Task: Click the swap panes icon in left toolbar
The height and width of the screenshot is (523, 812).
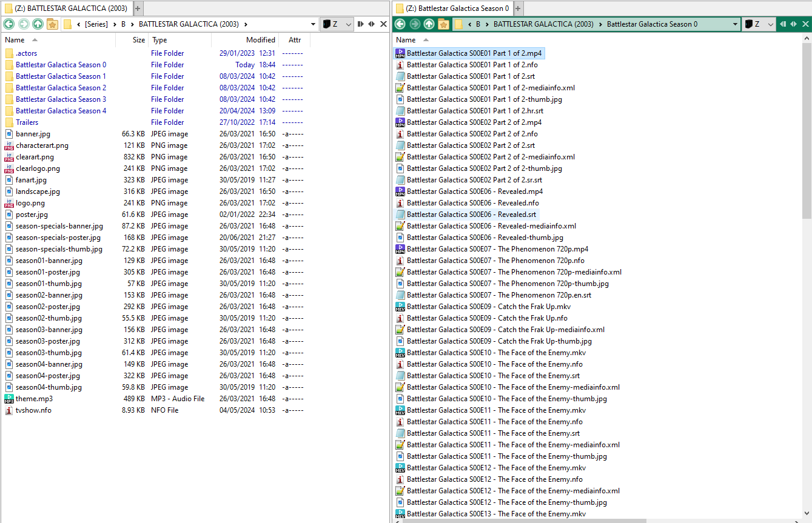Action: pos(372,24)
